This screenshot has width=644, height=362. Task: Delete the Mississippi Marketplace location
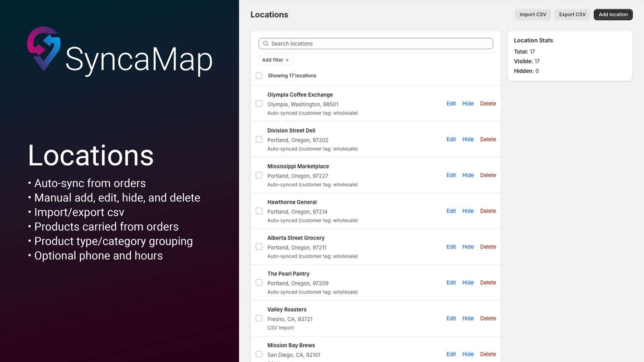coord(488,175)
